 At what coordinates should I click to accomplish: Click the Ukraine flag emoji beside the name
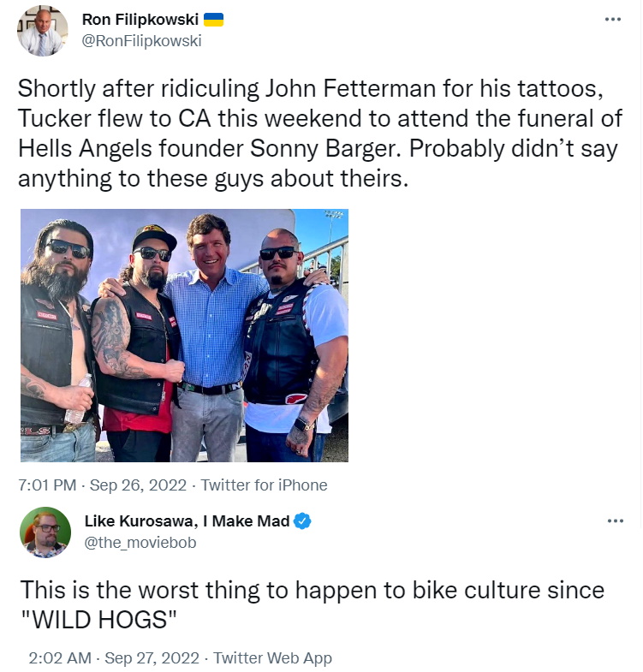point(213,19)
